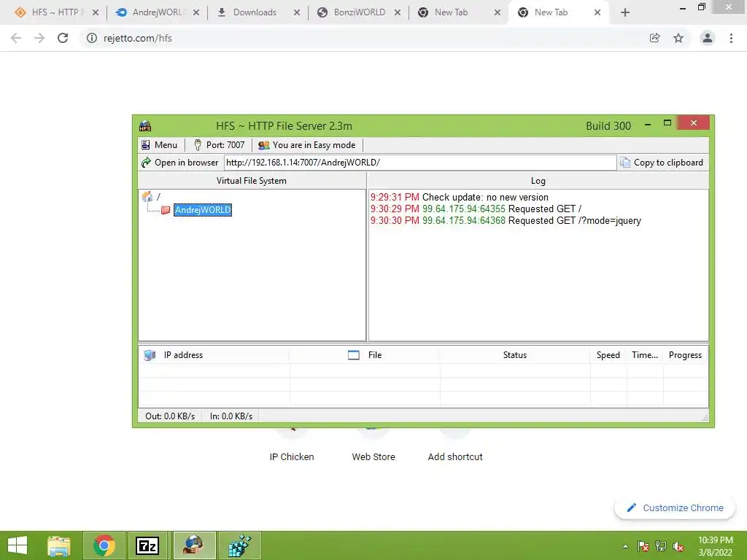Click the Time... column header

(x=645, y=355)
